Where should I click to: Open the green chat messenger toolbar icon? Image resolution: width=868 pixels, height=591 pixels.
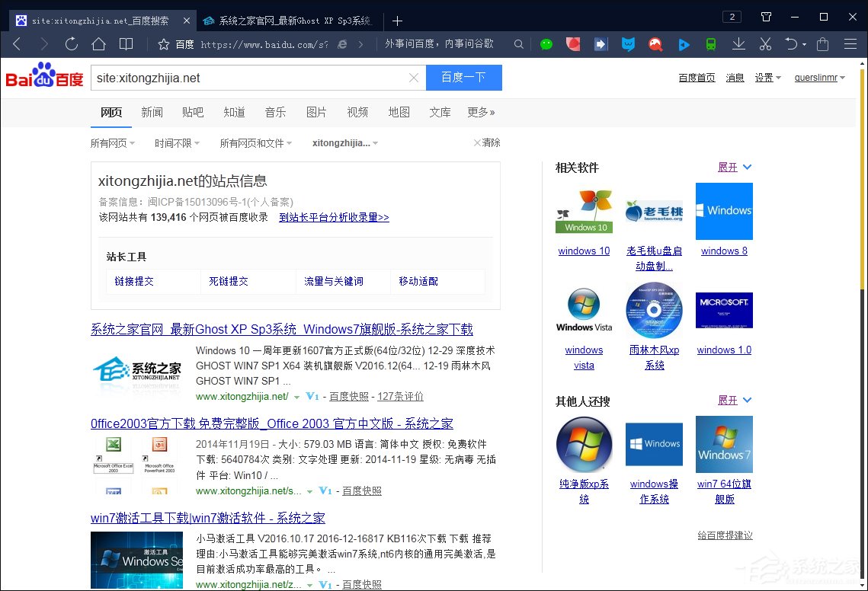[546, 44]
